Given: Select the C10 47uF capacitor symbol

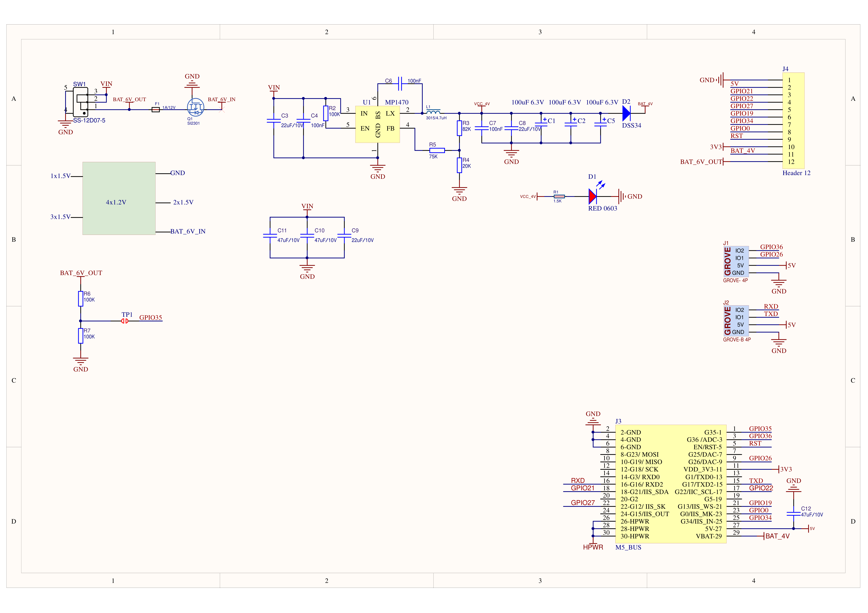Looking at the screenshot, I should coord(307,236).
